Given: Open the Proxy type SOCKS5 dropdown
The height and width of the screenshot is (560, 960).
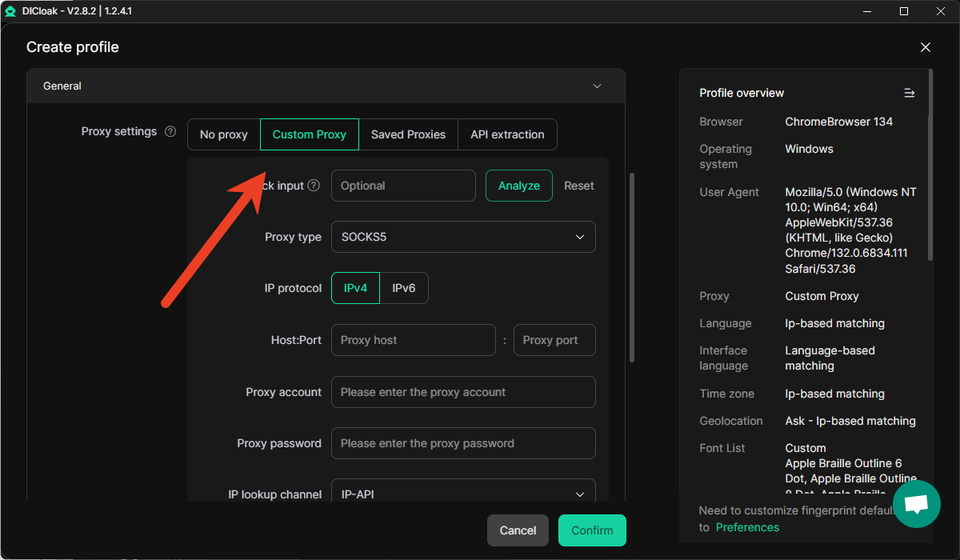Looking at the screenshot, I should 463,237.
